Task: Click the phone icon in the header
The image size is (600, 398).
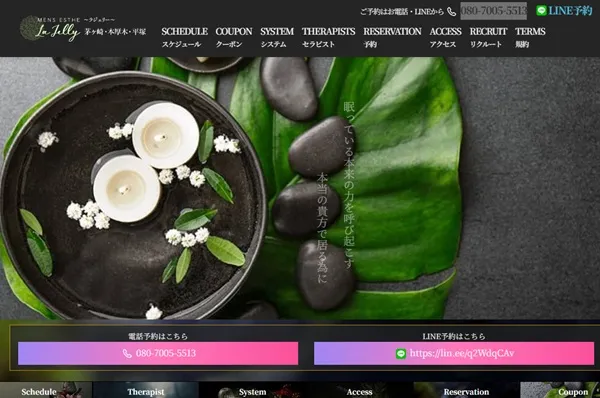Action: tap(452, 11)
